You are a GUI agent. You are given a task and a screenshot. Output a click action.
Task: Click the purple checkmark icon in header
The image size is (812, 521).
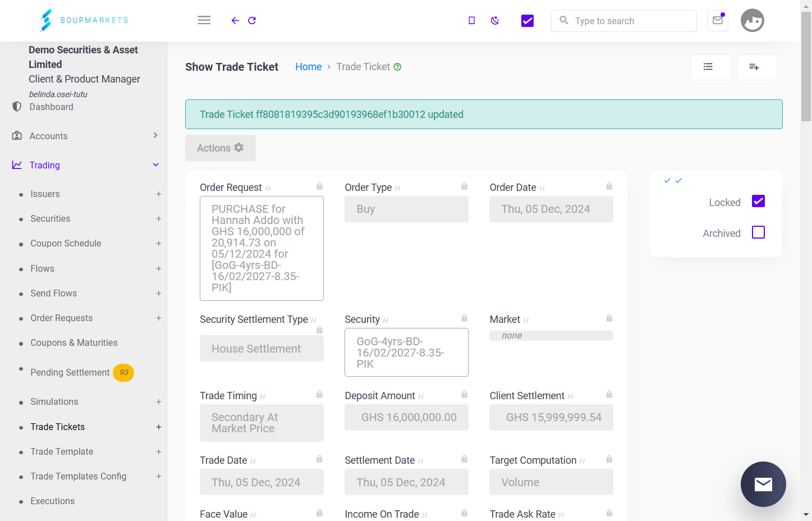(x=527, y=21)
